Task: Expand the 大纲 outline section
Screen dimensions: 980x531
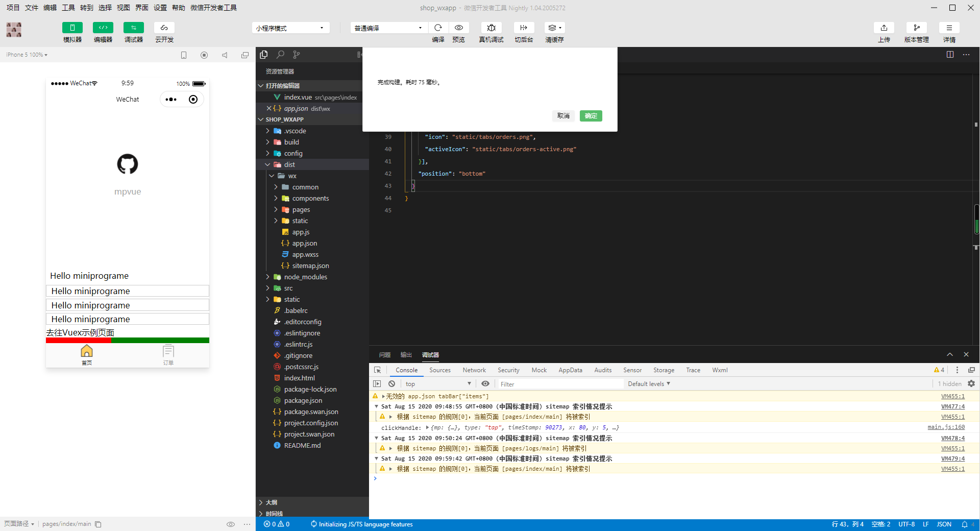Action: [312, 502]
